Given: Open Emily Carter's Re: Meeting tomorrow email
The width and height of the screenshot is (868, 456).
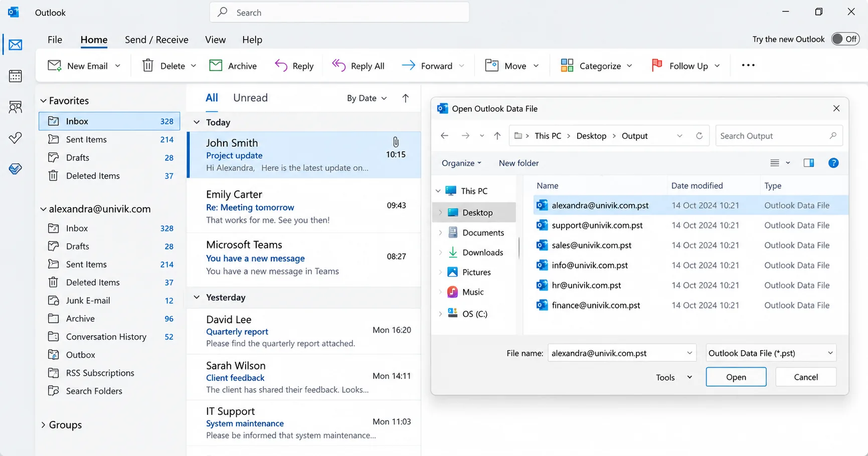Looking at the screenshot, I should tap(304, 206).
